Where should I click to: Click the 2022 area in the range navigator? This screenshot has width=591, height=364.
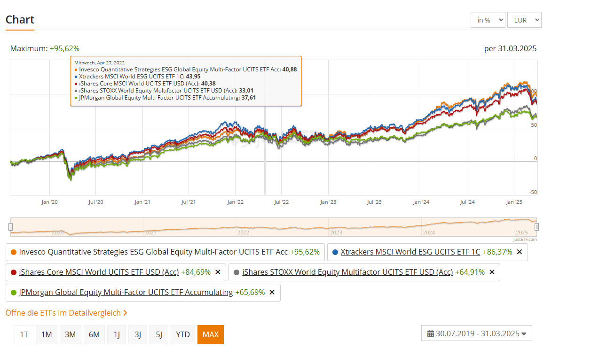click(x=244, y=232)
